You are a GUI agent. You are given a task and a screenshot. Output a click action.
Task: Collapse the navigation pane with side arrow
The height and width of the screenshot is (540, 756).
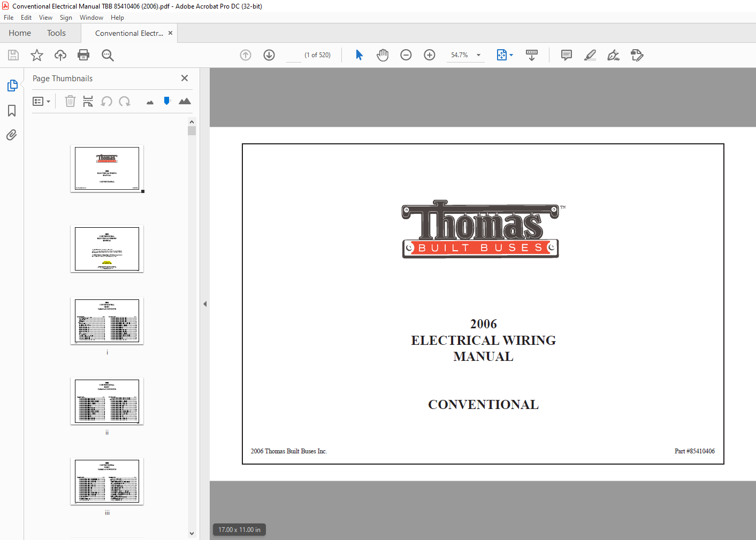coord(205,304)
